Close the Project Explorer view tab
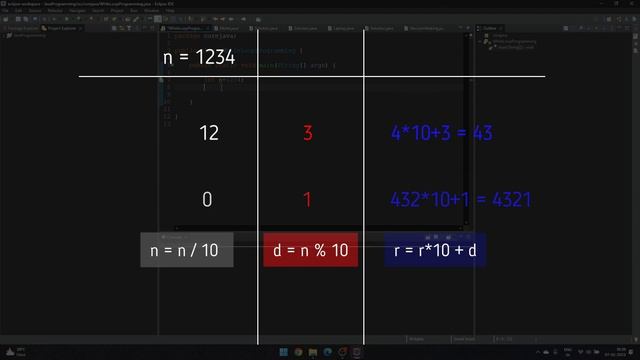640x360 pixels. [x=80, y=28]
